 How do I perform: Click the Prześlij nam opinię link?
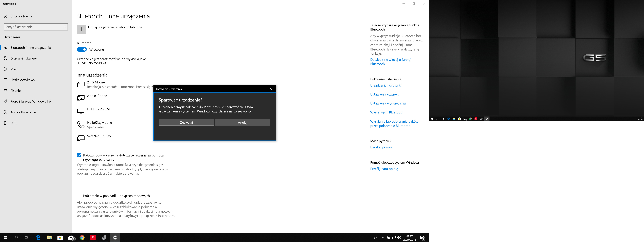coord(384,169)
